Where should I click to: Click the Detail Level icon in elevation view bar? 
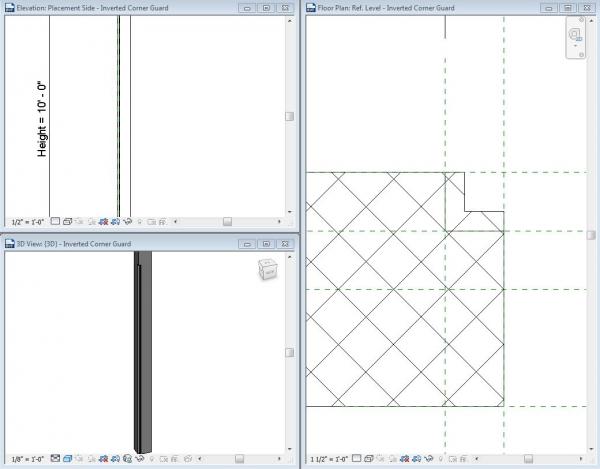(x=55, y=221)
